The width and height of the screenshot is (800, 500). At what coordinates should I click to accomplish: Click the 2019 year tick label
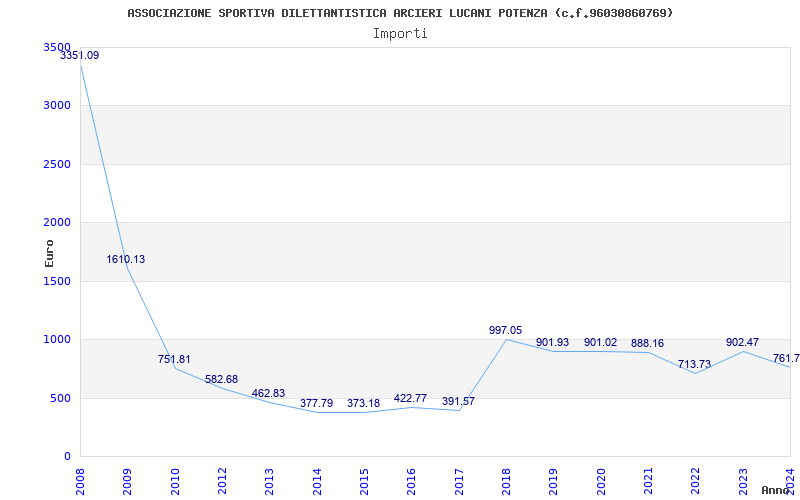(x=554, y=482)
